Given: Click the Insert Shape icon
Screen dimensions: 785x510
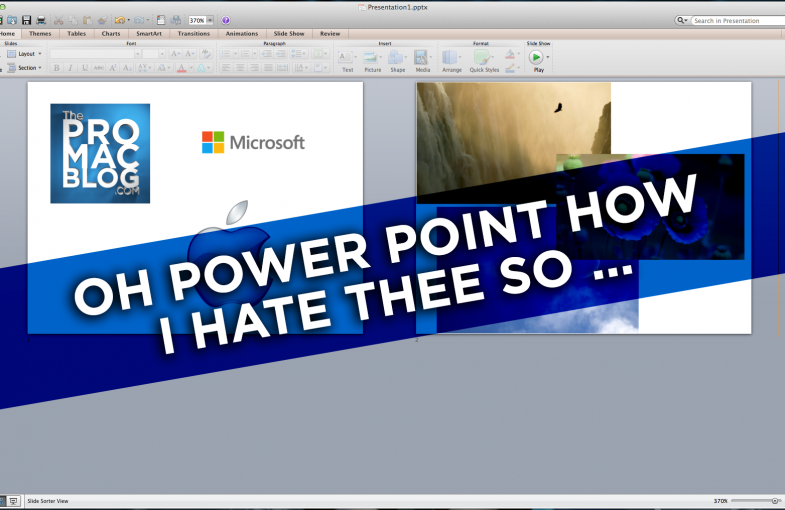Looking at the screenshot, I should 396,57.
